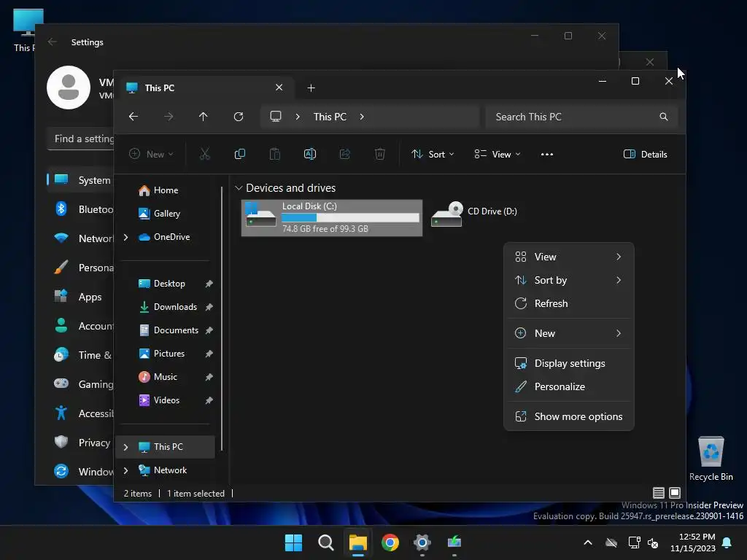This screenshot has height=560, width=747.
Task: Open the notification bell
Action: coord(727,542)
